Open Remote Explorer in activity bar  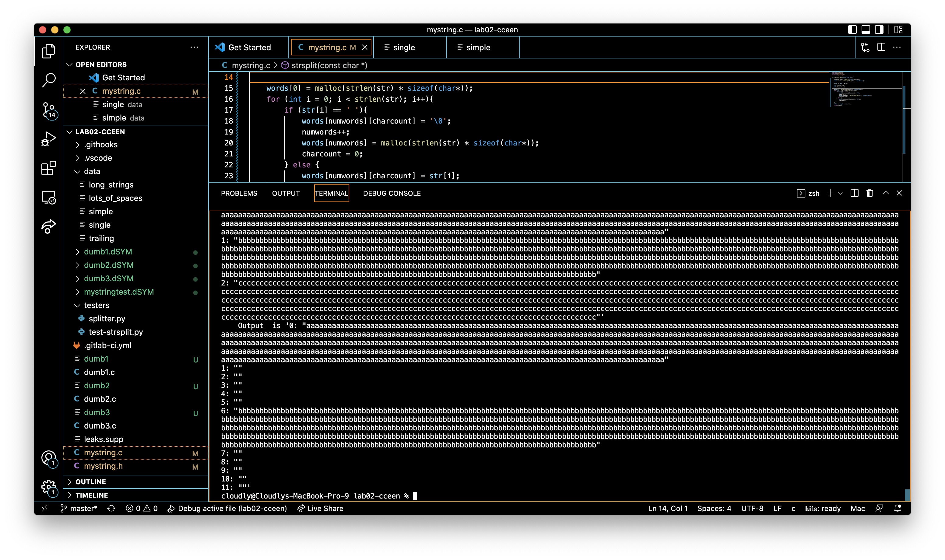pyautogui.click(x=49, y=197)
